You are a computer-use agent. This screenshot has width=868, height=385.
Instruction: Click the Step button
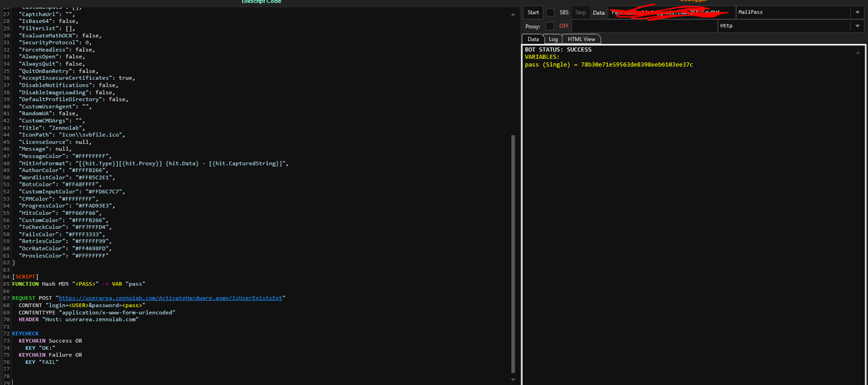click(x=580, y=12)
